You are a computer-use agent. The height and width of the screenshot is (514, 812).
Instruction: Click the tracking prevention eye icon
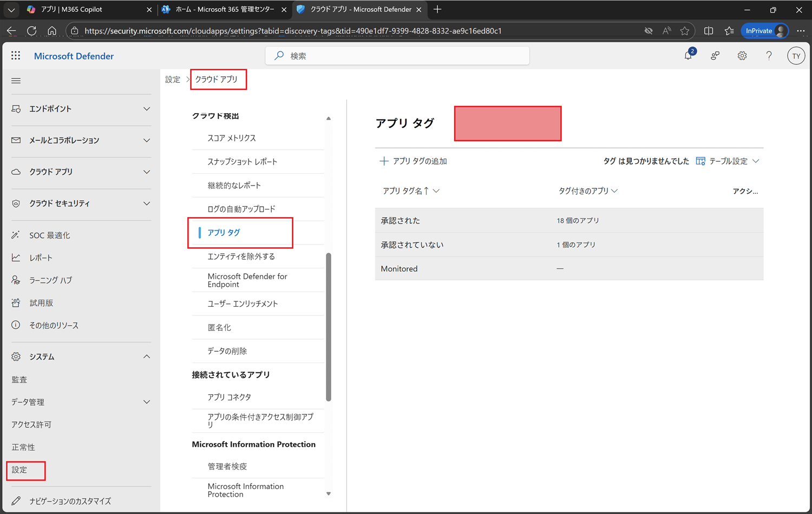[x=649, y=31]
